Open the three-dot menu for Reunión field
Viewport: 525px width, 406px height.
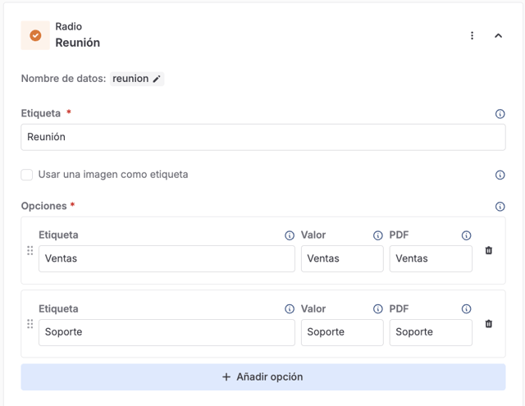click(472, 35)
